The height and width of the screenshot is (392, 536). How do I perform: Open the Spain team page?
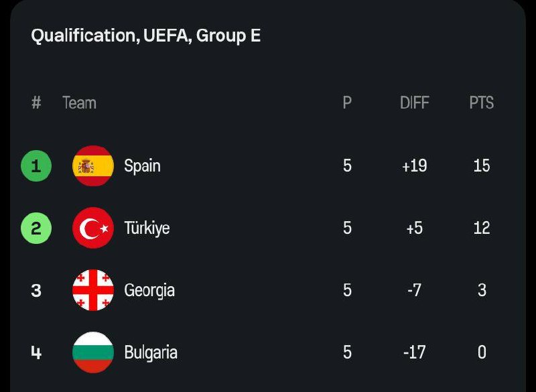coord(142,166)
